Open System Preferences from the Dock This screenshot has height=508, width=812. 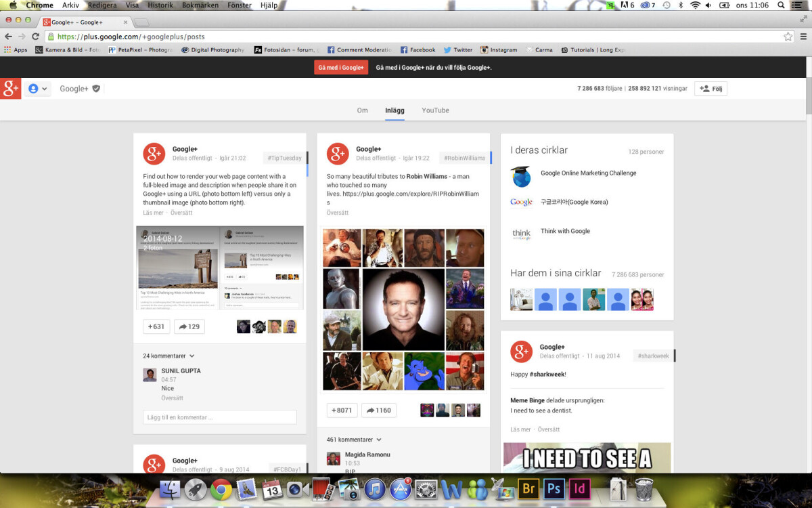click(x=426, y=489)
